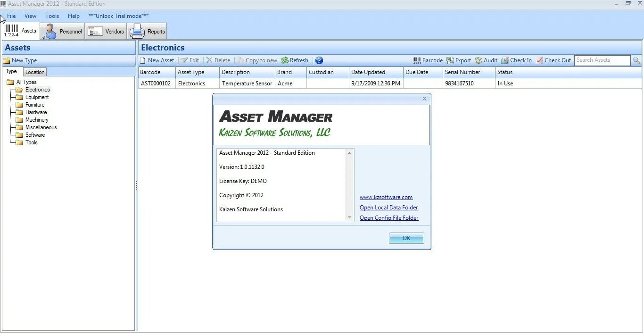Click the Delete toolbar button
The image size is (644, 333).
(218, 60)
